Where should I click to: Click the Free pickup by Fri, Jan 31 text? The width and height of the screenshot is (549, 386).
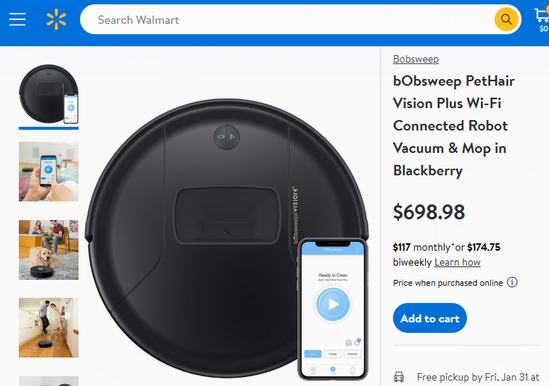478,377
